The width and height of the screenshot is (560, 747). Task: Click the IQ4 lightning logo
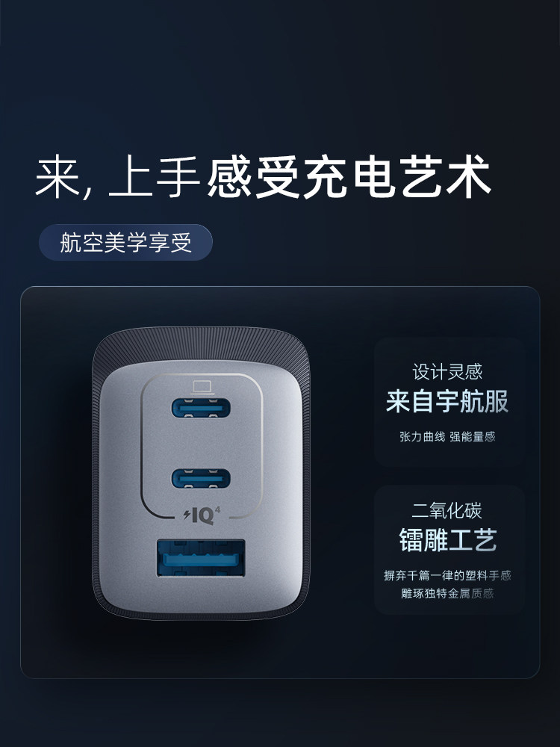[202, 516]
